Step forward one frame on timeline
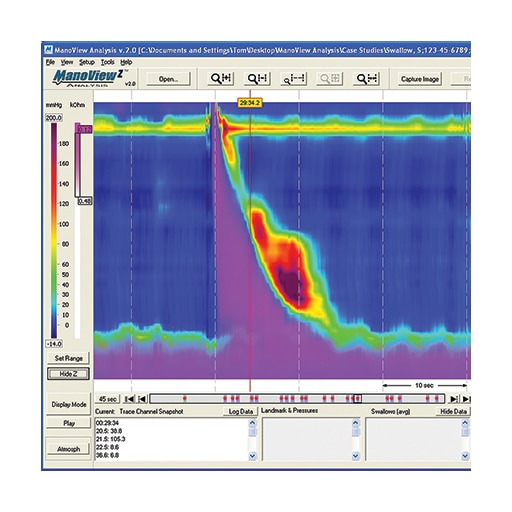 click(454, 399)
